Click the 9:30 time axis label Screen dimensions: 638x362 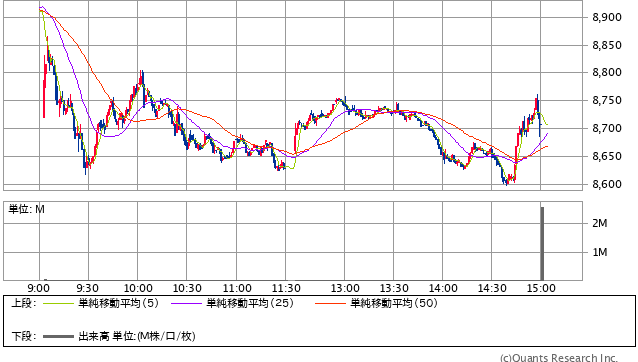click(x=87, y=288)
